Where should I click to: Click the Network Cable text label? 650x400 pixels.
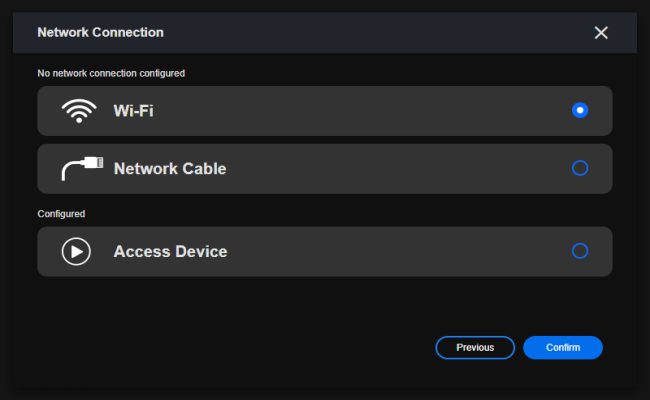170,169
